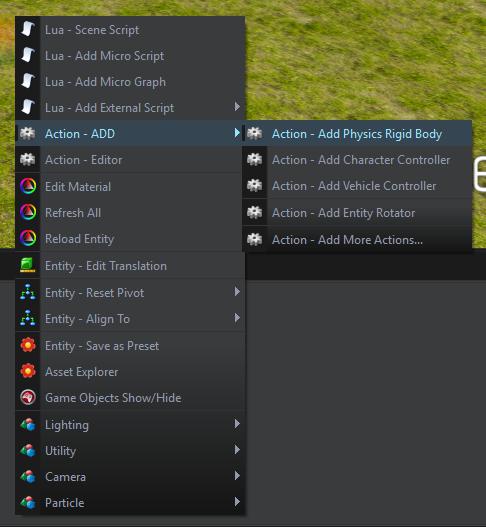Click the shapes icon beside Lighting

28,424
